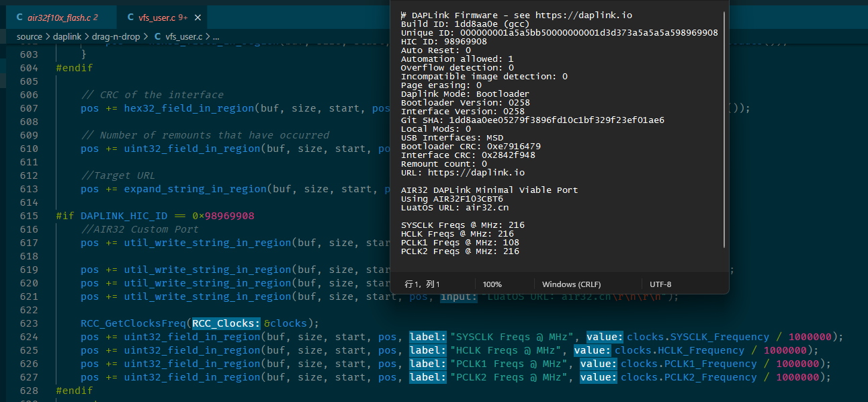Expand the 'drag-n-drop' breadcrumb segment
The width and height of the screenshot is (868, 402).
point(116,36)
